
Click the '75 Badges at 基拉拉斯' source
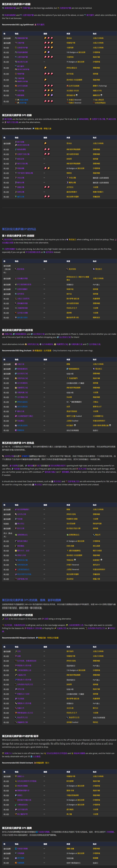pyautogui.click(x=75, y=62)
